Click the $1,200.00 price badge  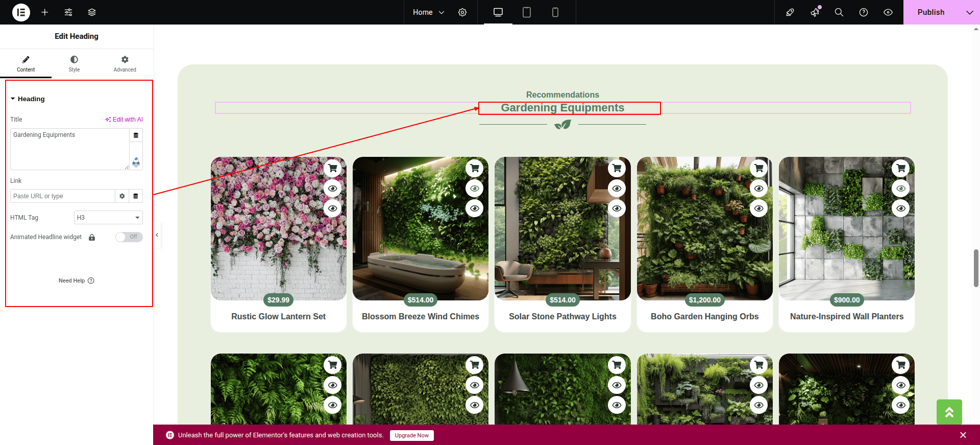pyautogui.click(x=705, y=300)
